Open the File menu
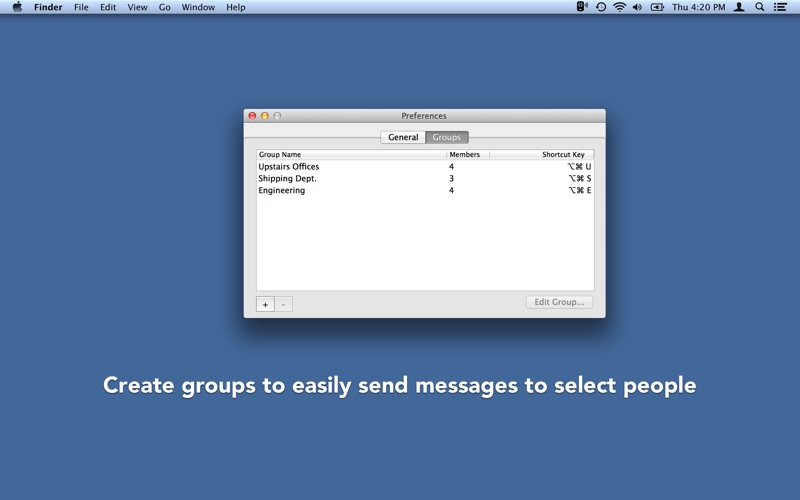 pos(81,7)
